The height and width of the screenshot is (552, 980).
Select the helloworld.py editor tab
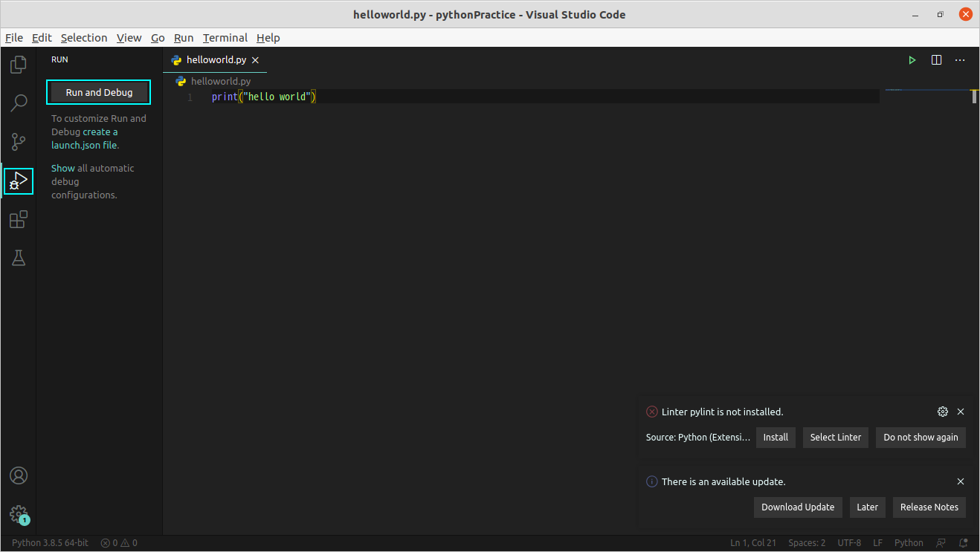tap(215, 60)
